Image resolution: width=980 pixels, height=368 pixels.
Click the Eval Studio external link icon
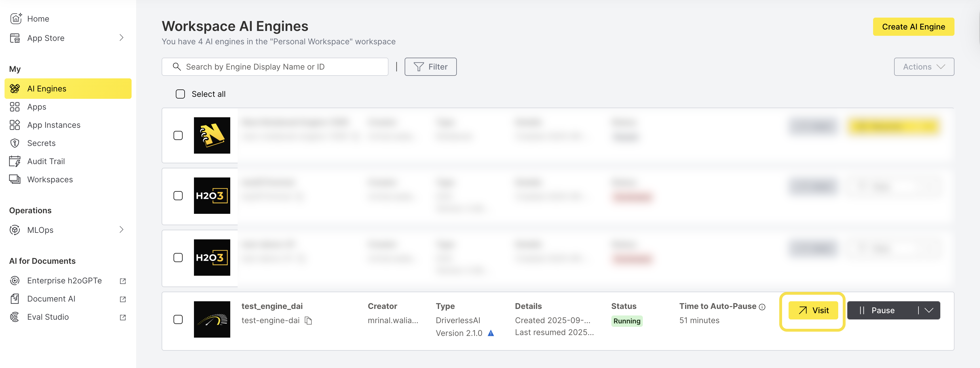tap(122, 317)
